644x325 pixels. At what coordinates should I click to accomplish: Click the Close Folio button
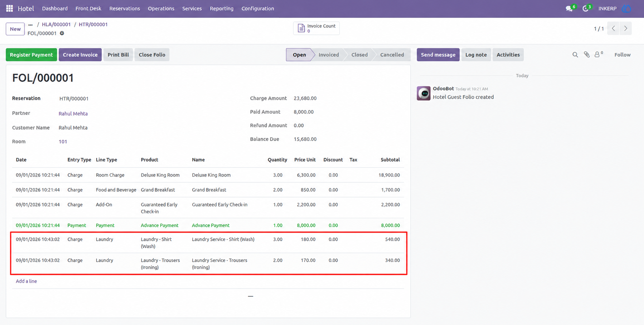tap(152, 55)
